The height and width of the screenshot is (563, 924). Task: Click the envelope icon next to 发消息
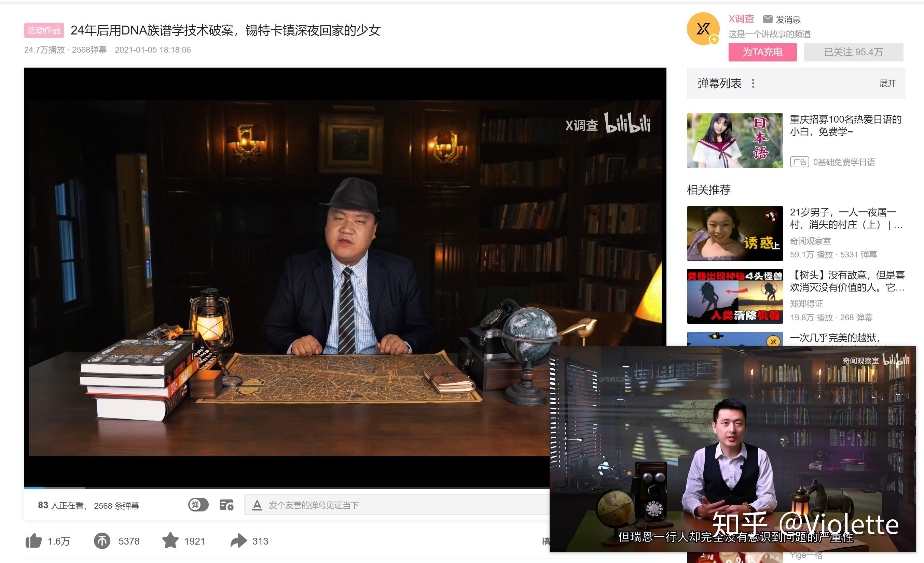[x=768, y=19]
